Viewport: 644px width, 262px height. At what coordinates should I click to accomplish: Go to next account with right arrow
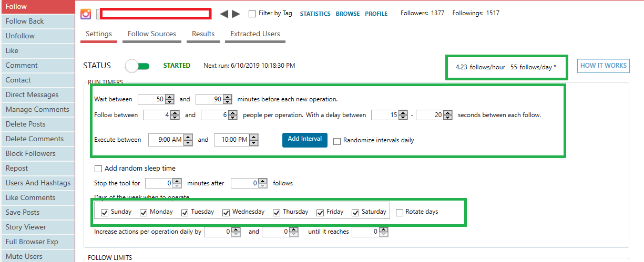[x=236, y=14]
